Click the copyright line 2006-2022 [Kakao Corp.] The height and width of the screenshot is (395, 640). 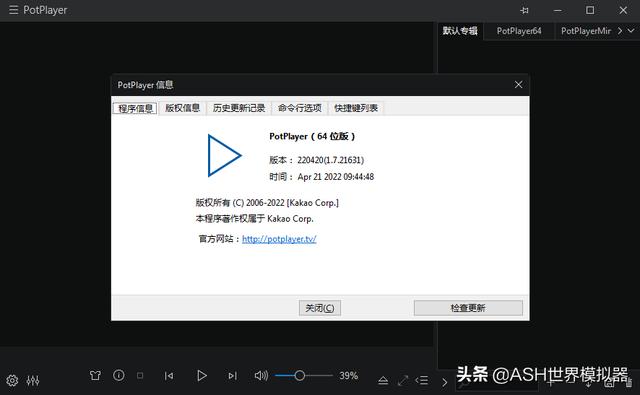click(267, 203)
